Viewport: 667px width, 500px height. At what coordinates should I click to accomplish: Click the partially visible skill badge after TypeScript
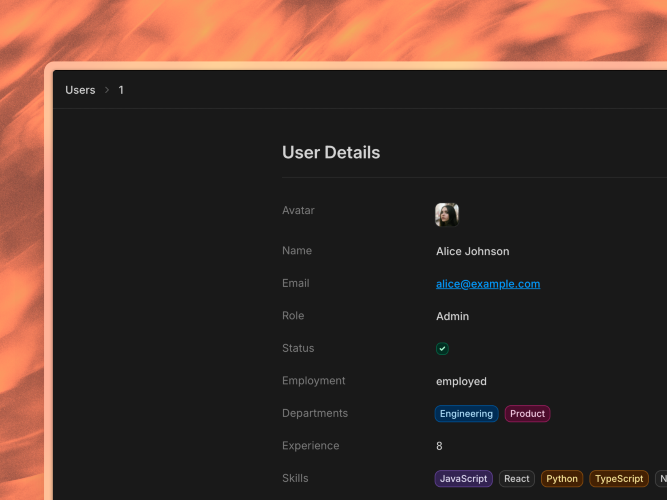661,479
